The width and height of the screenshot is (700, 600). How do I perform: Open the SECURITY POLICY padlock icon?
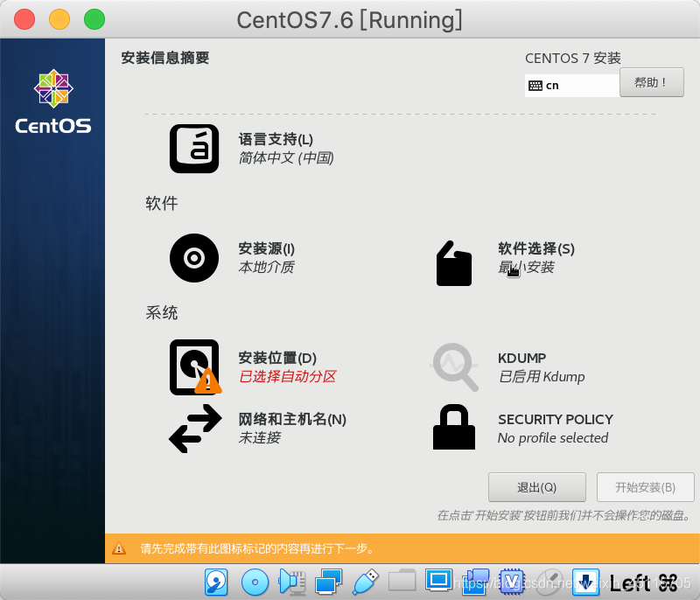point(454,427)
